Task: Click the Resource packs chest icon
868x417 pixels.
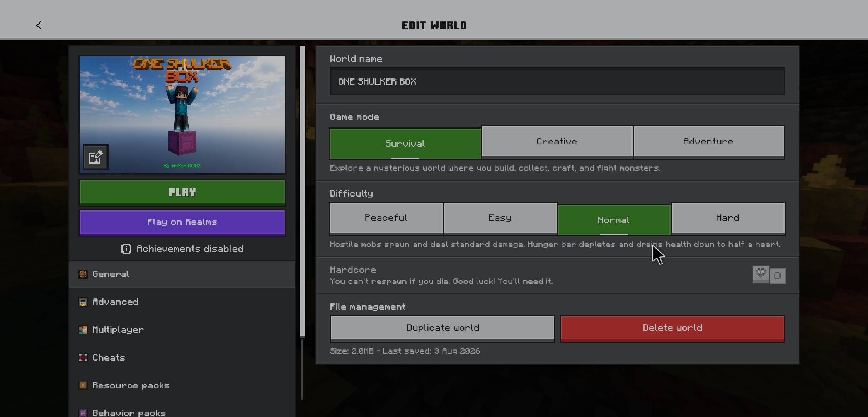Action: (83, 385)
